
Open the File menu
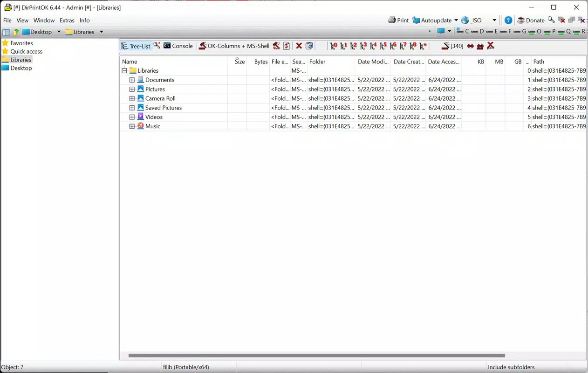pyautogui.click(x=7, y=21)
